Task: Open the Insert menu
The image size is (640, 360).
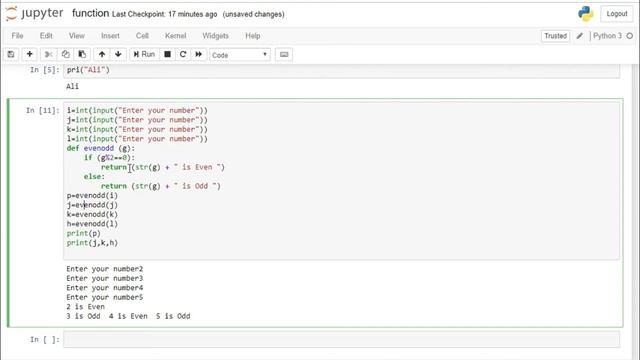Action: pyautogui.click(x=110, y=36)
